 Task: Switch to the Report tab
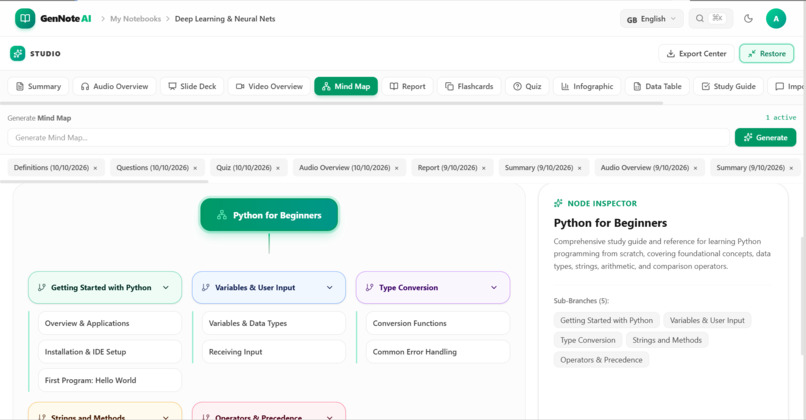pos(407,86)
